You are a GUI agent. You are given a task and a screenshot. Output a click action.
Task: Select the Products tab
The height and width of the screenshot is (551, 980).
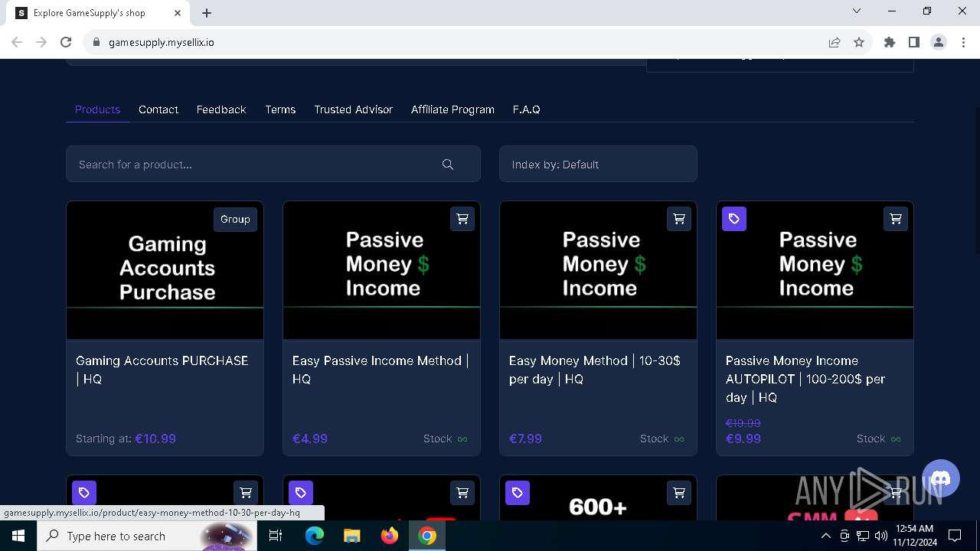point(97,109)
